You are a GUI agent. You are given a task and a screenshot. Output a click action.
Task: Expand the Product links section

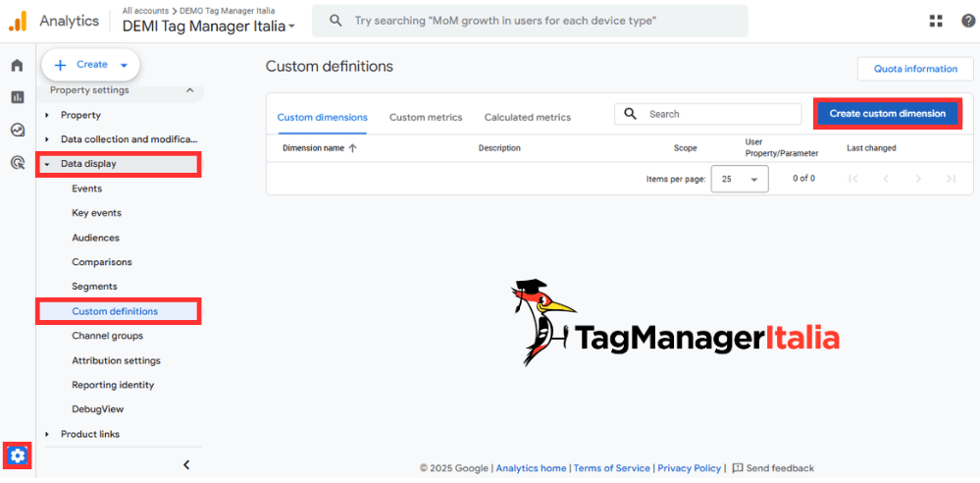[x=47, y=434]
